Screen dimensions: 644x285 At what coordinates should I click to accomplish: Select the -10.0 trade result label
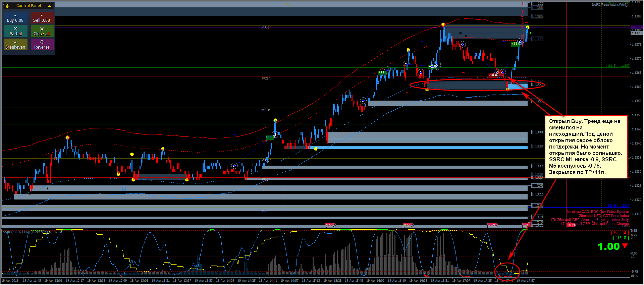(493, 75)
